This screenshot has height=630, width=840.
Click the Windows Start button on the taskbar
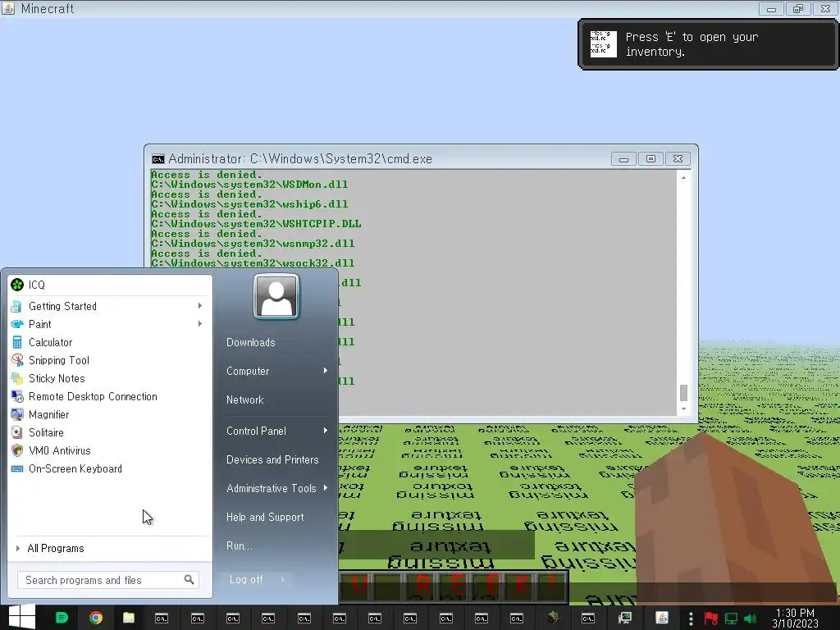(x=22, y=618)
